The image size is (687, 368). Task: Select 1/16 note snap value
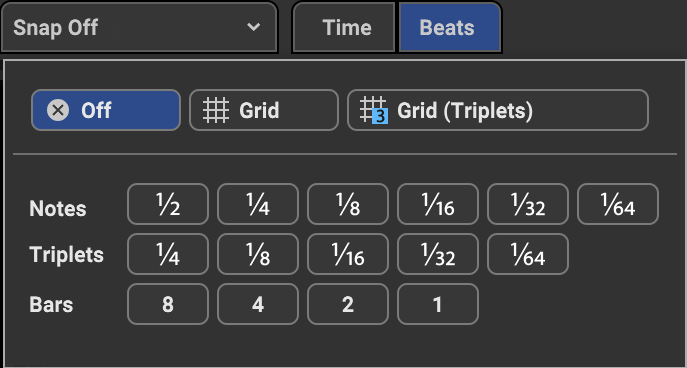(x=438, y=204)
